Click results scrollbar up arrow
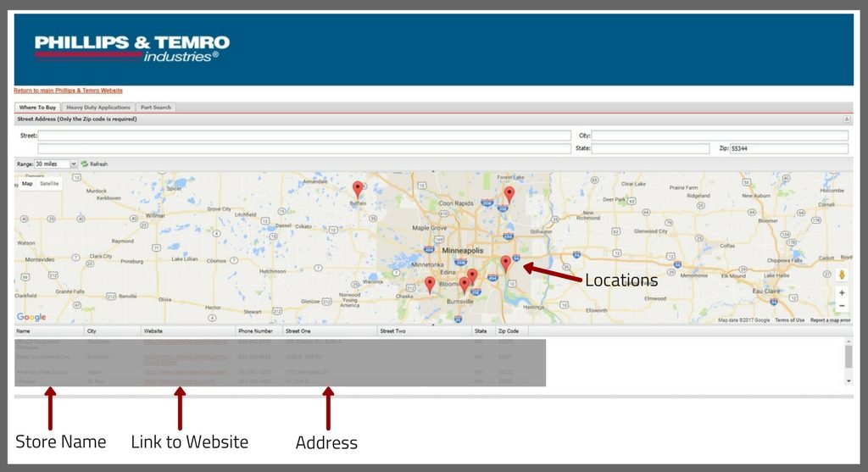Image resolution: width=868 pixels, height=472 pixels. tap(849, 342)
